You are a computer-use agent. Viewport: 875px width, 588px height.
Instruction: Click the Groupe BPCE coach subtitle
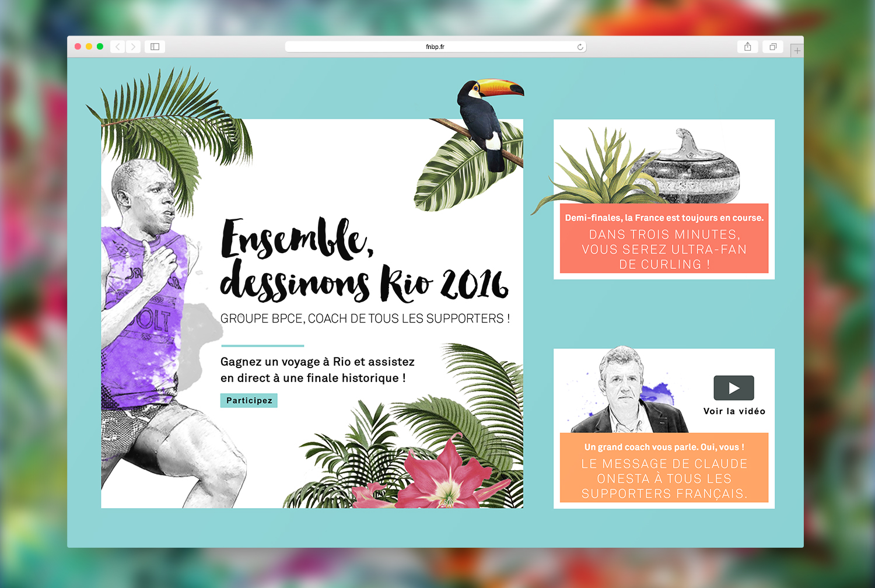(x=365, y=318)
